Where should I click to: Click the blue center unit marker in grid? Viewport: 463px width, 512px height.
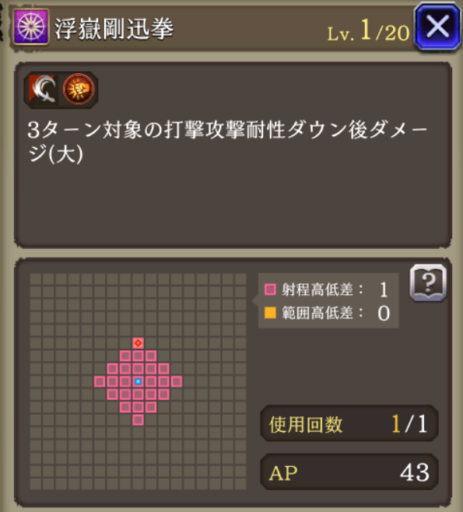138,381
